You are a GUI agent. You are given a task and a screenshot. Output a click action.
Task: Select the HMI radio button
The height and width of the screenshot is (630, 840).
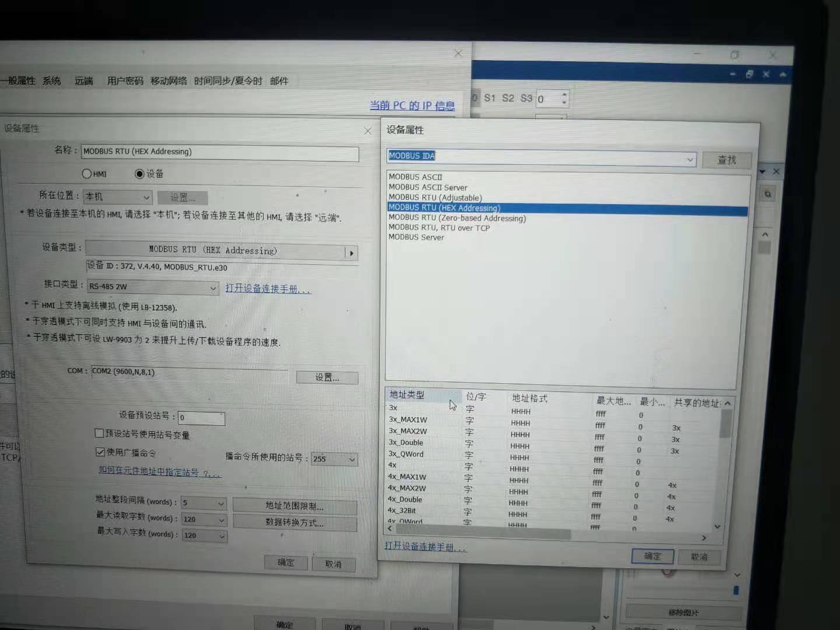point(87,174)
